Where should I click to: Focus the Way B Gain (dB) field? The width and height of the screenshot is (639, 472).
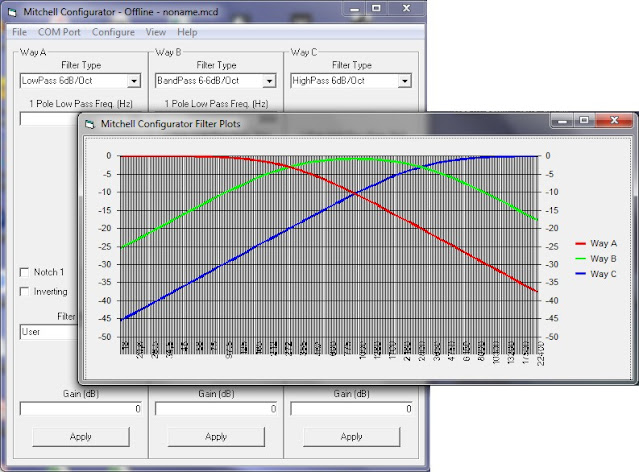point(216,409)
